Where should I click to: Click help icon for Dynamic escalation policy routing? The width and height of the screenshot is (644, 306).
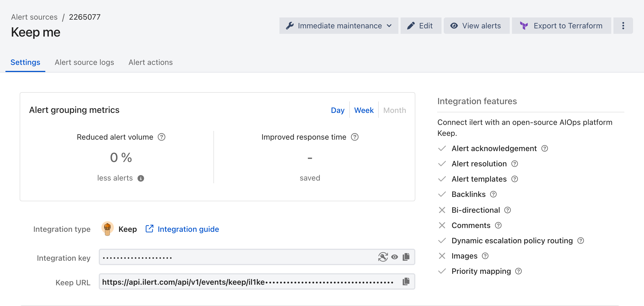point(581,241)
